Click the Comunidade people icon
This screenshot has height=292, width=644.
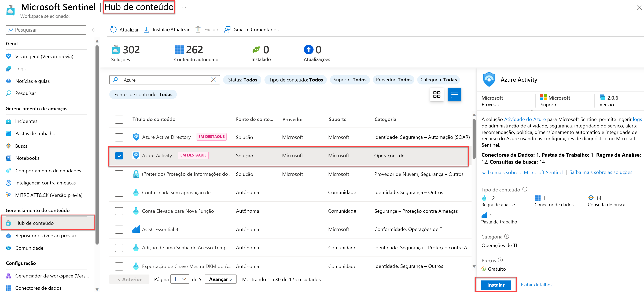pos(9,248)
